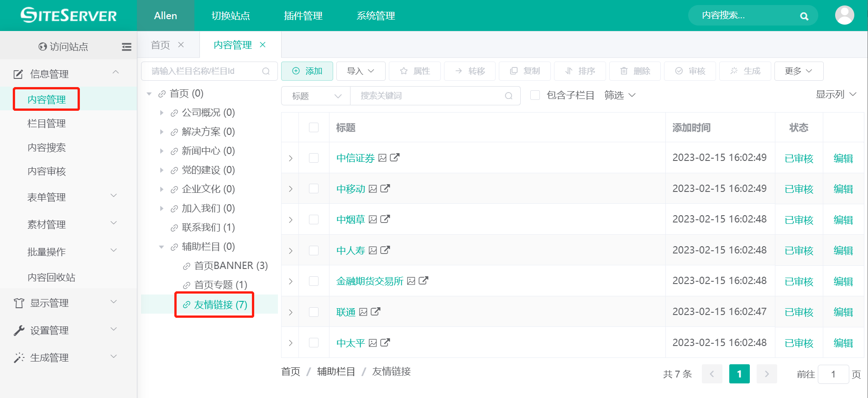Open the 更多 dropdown
The image size is (868, 398).
(799, 71)
